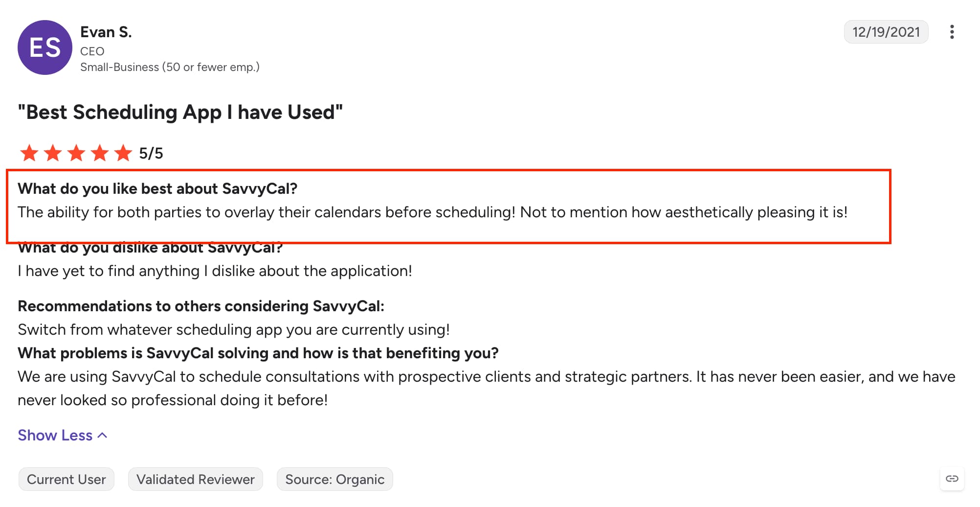Select the Source: Organic tag
The image size is (980, 507).
[335, 479]
